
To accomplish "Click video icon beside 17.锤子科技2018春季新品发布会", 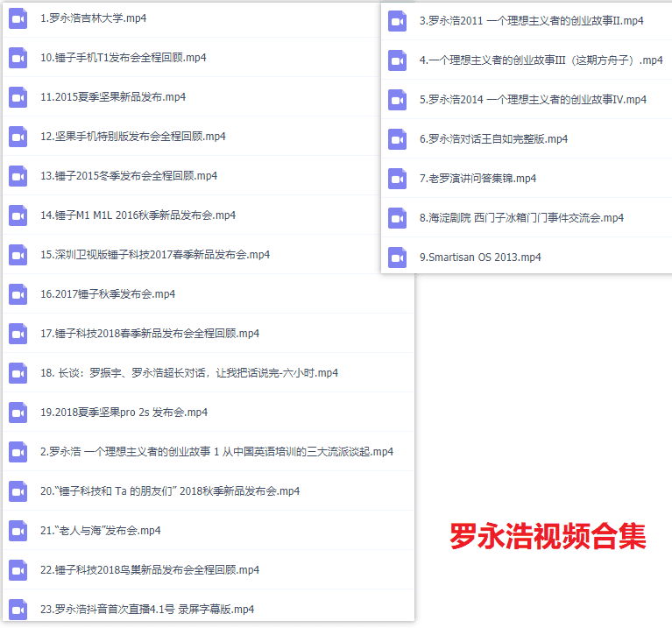I will tap(18, 334).
